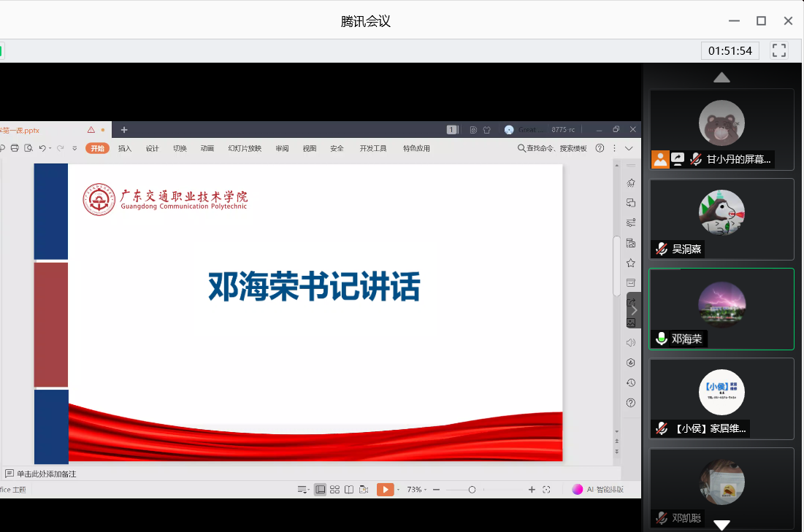
Task: Select participant tile 邓海荣
Action: tap(721, 309)
